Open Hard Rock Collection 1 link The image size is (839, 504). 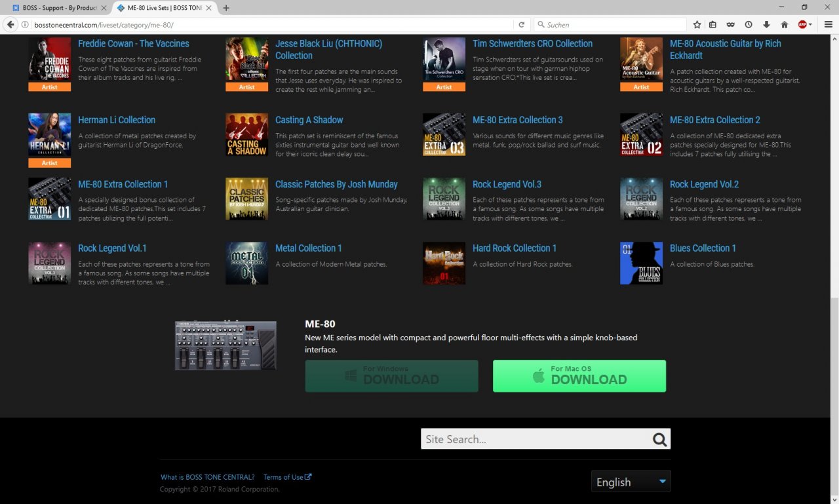[515, 248]
